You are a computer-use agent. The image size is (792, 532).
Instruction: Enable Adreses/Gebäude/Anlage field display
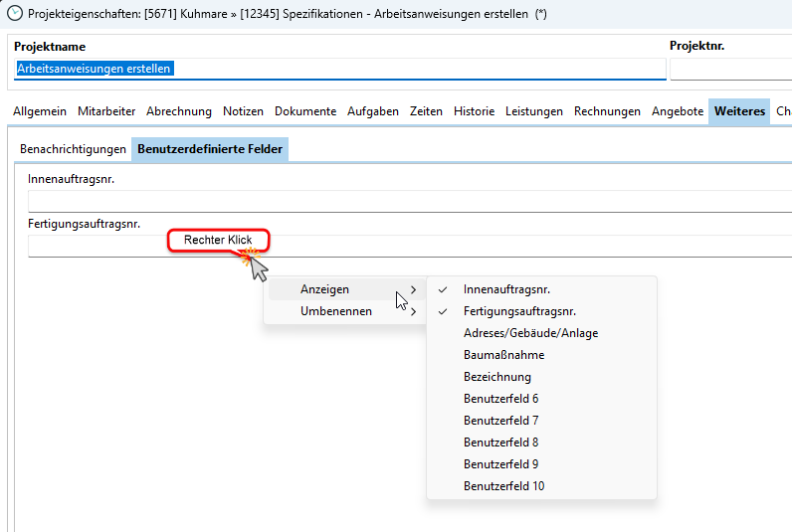click(530, 333)
